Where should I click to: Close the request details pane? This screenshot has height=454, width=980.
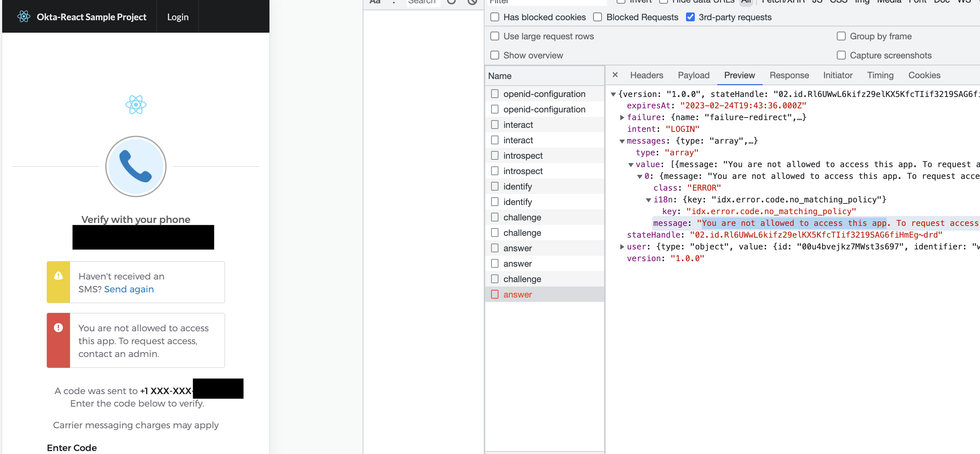tap(615, 75)
